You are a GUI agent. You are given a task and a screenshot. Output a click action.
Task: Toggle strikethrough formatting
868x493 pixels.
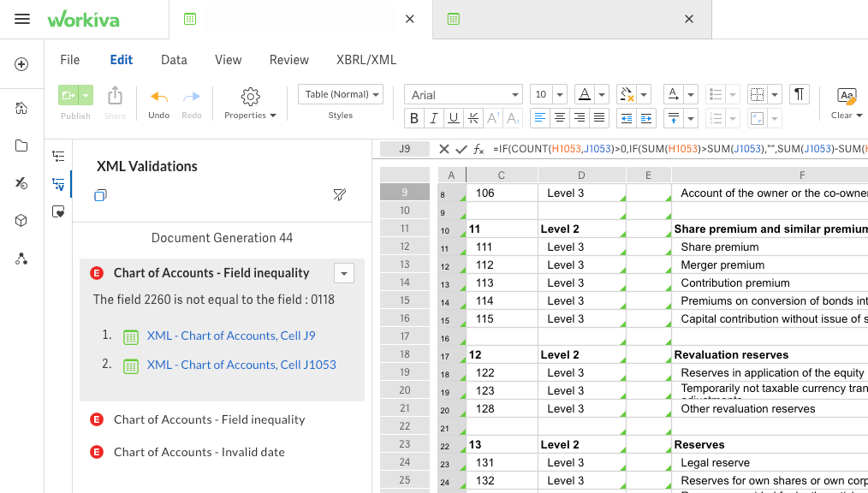pyautogui.click(x=473, y=118)
